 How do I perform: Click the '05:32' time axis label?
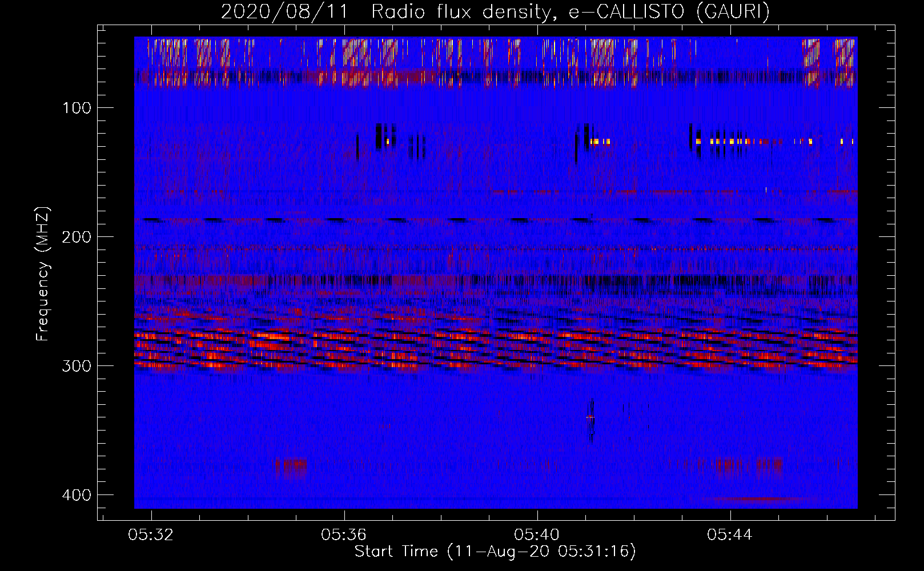[x=150, y=535]
